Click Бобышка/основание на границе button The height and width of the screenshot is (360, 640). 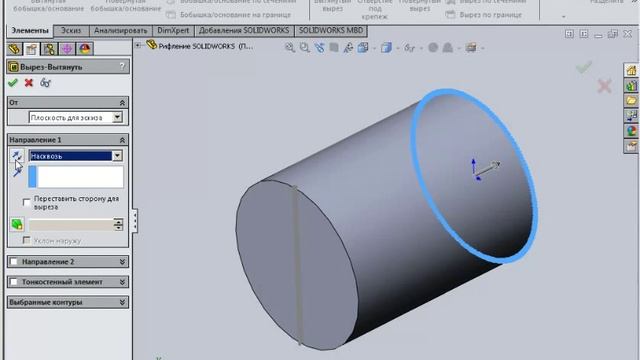pyautogui.click(x=229, y=15)
